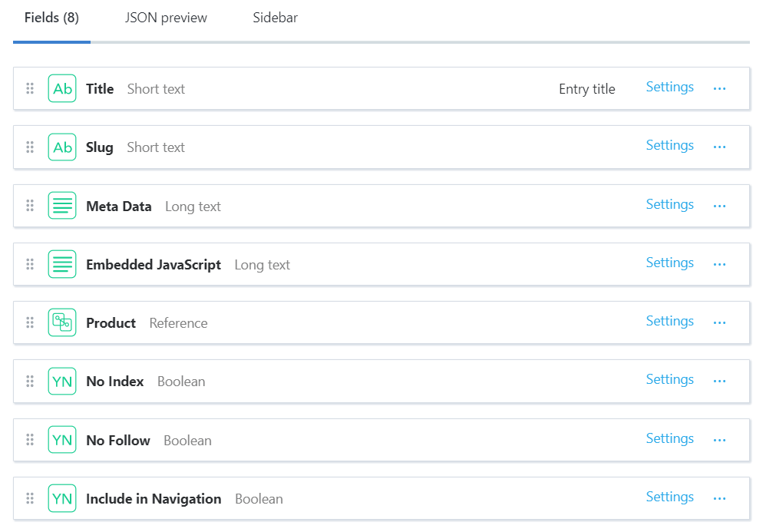Click the Embedded JavaScript drag handle

click(30, 265)
